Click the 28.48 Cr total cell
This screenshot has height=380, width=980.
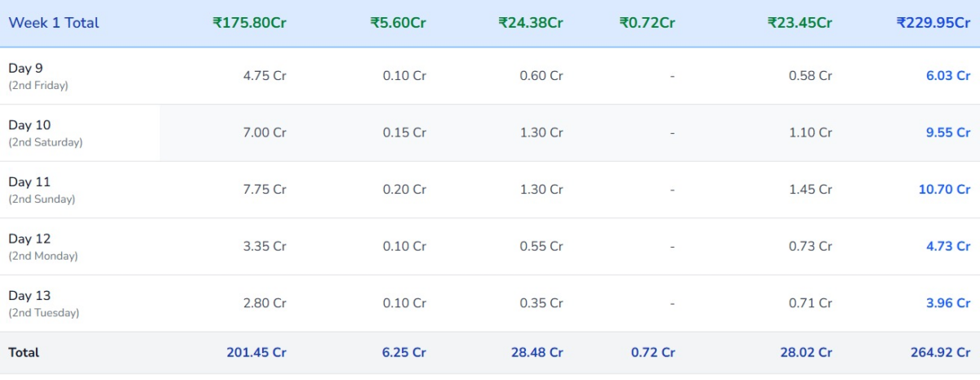click(x=537, y=353)
